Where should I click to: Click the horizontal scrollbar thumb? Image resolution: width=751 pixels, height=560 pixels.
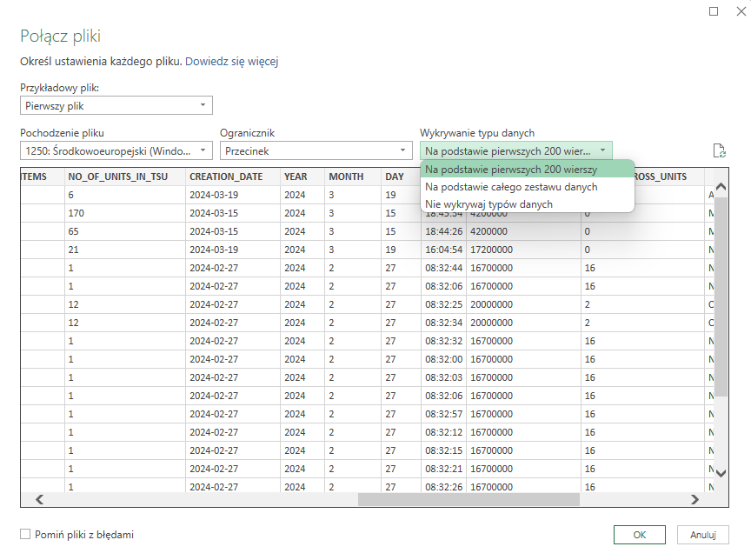(x=469, y=499)
